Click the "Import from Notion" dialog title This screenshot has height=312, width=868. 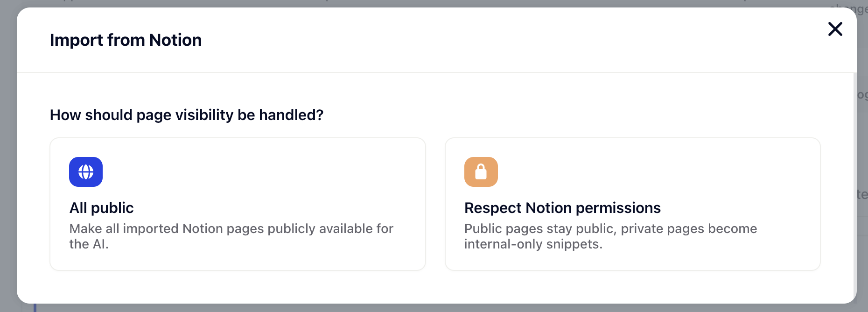126,40
